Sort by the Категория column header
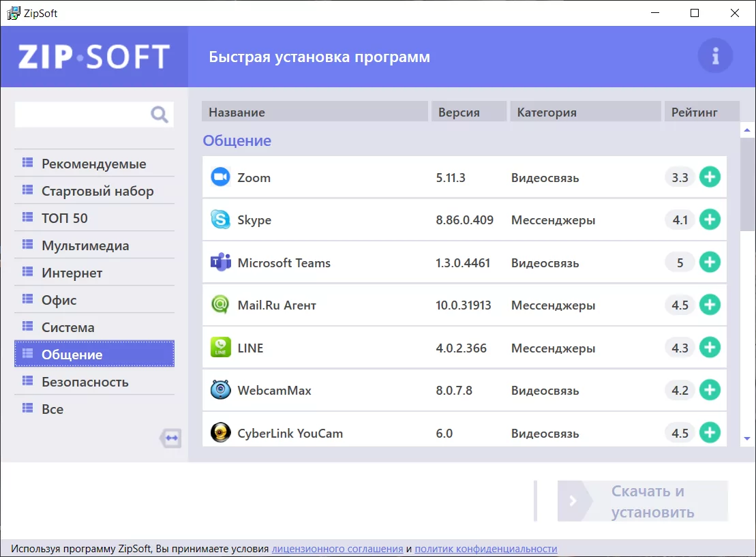This screenshot has height=557, width=756. point(586,112)
